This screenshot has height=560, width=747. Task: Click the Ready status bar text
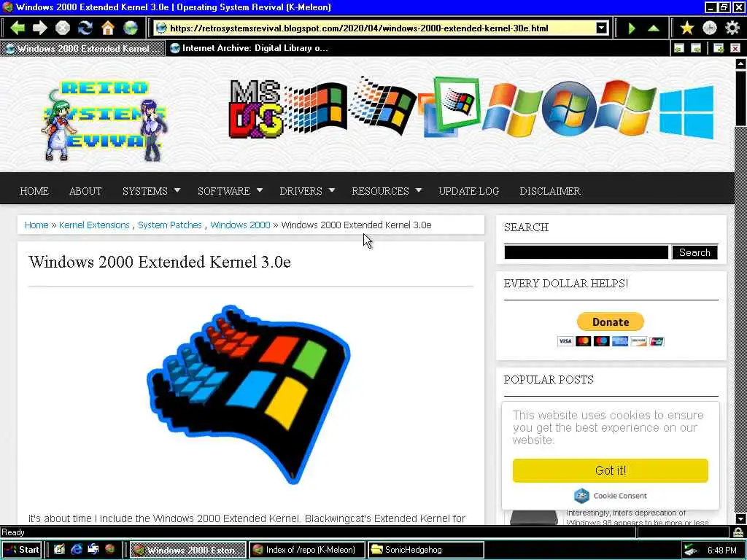(13, 532)
